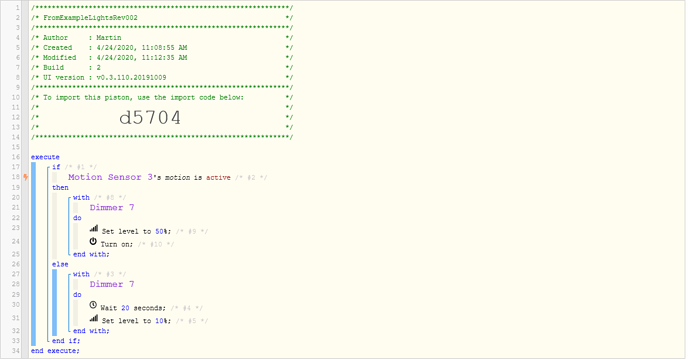This screenshot has width=690, height=360.
Task: Click the import code d5704
Action: click(150, 118)
